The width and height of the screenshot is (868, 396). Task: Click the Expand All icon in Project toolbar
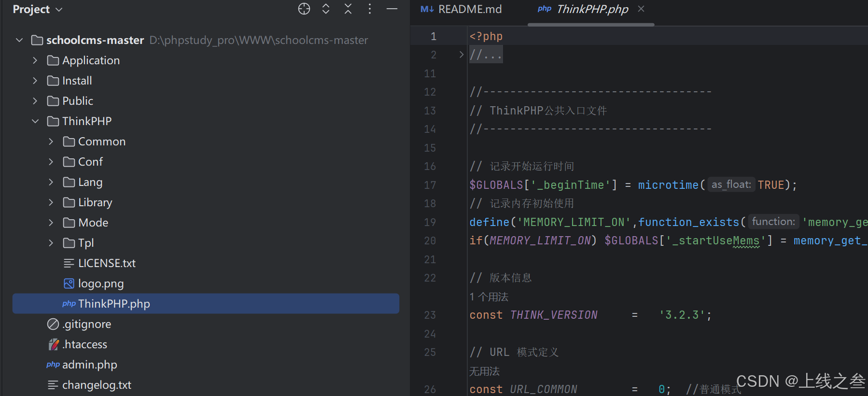point(326,9)
